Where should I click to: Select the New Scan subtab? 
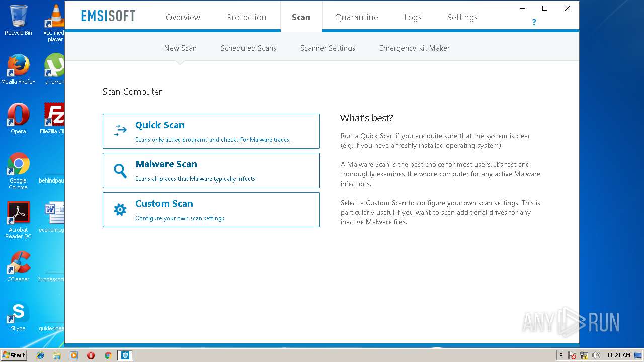180,48
